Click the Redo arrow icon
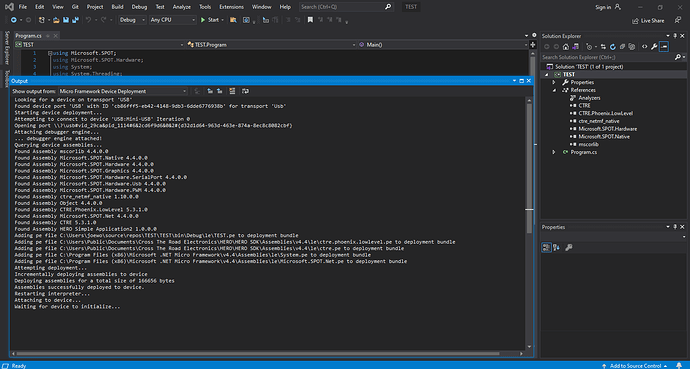690x369 pixels. pos(103,20)
